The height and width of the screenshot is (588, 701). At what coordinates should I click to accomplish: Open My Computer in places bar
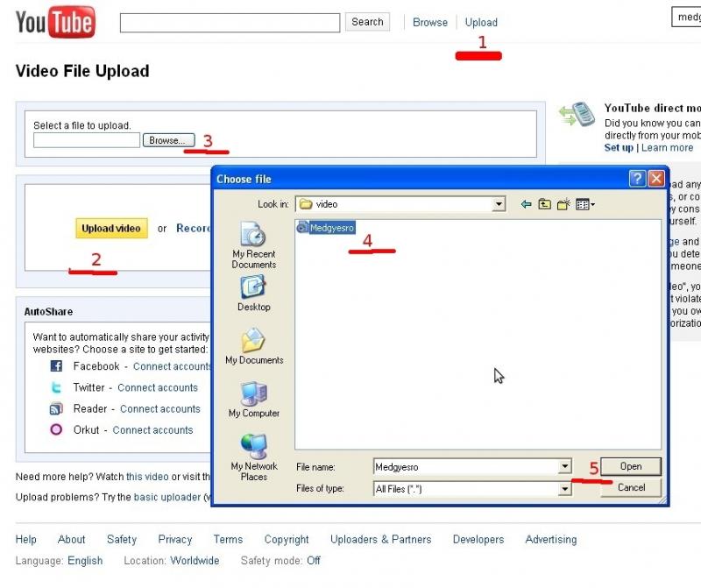click(x=254, y=400)
